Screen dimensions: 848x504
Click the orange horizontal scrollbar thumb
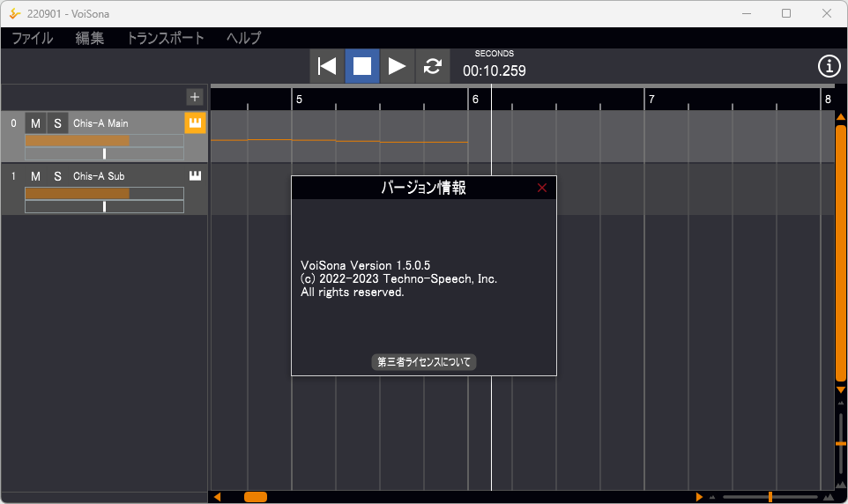(256, 497)
